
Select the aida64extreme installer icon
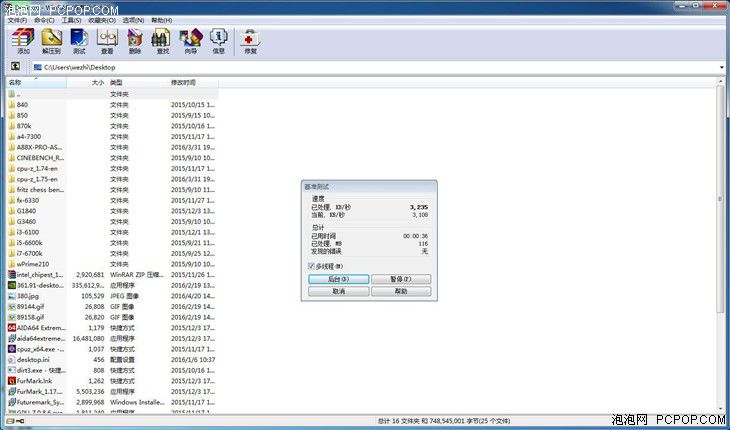pyautogui.click(x=12, y=338)
